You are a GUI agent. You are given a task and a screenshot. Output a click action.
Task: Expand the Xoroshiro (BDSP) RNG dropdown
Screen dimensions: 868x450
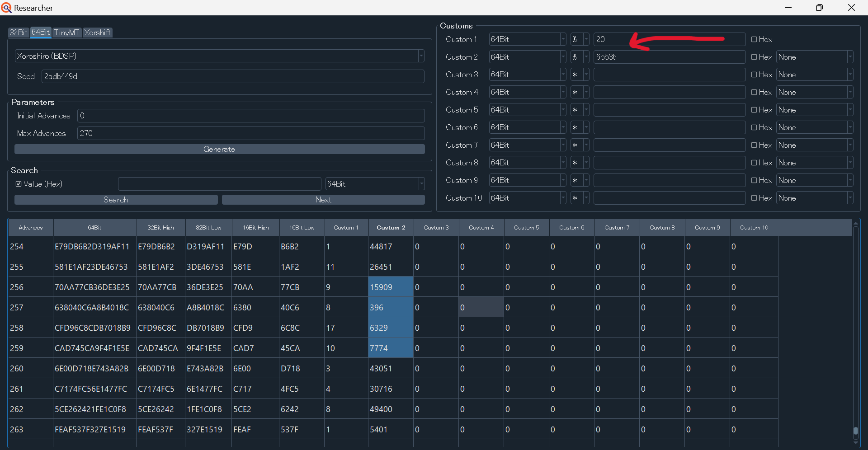[x=219, y=56]
